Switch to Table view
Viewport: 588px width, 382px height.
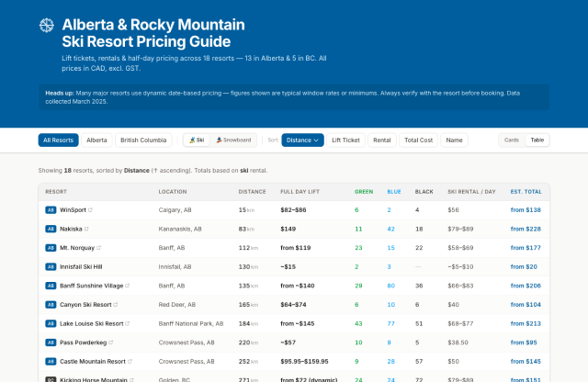(x=537, y=140)
